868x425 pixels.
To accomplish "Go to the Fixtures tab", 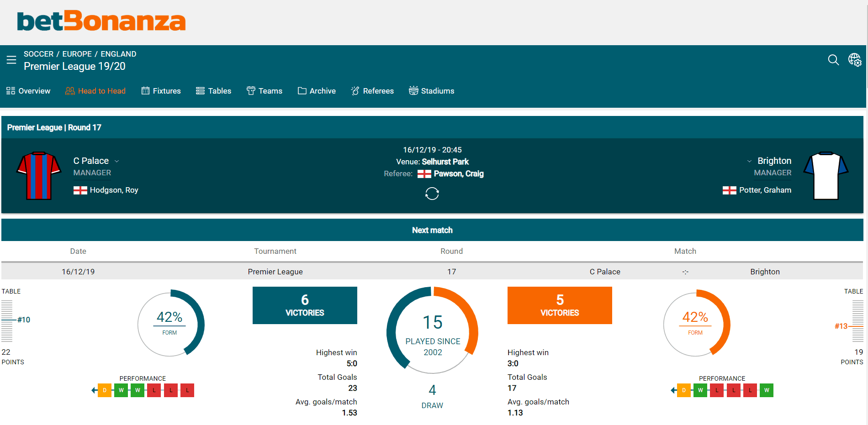I will tap(161, 91).
